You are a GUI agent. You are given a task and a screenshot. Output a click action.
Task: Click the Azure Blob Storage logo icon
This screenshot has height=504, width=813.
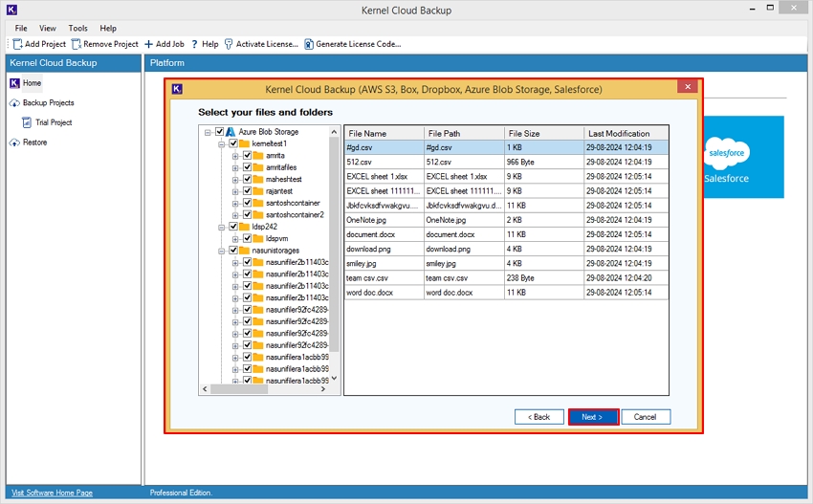coord(231,132)
